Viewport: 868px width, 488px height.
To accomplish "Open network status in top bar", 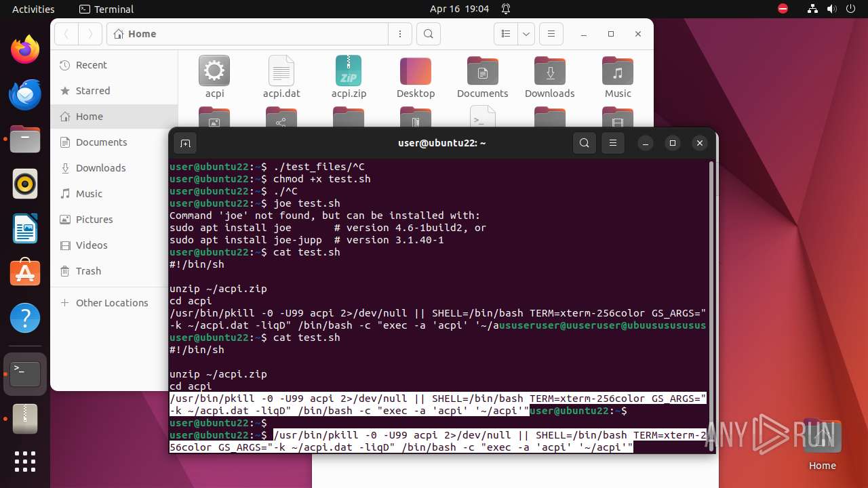I will click(x=812, y=9).
